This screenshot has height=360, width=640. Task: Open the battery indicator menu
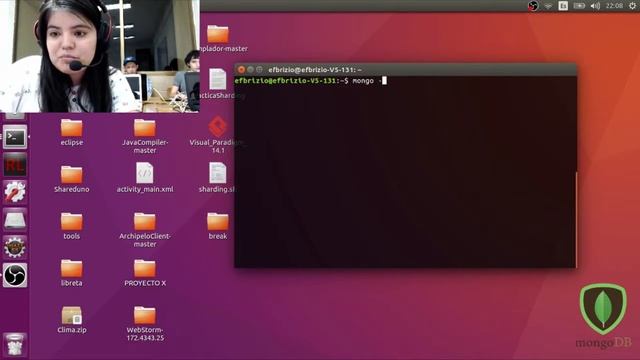[x=579, y=6]
